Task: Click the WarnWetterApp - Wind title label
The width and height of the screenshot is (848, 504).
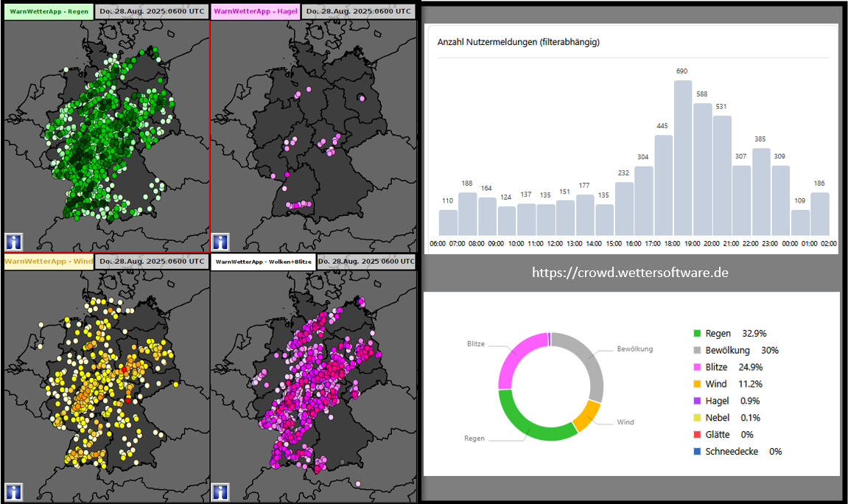Action: coord(49,262)
